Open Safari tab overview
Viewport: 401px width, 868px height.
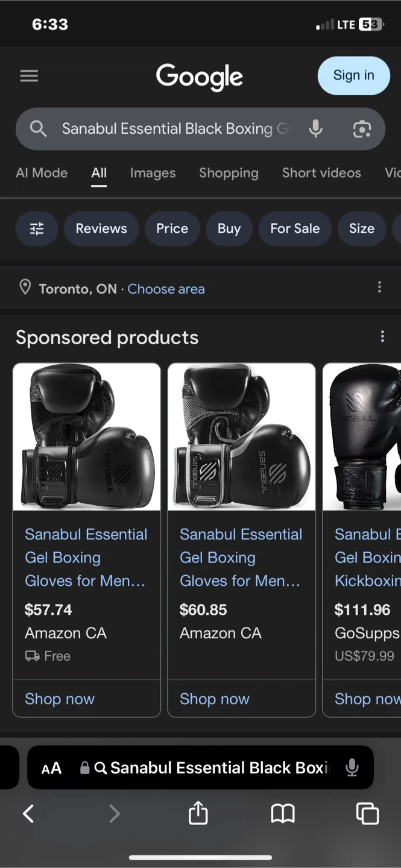(367, 813)
